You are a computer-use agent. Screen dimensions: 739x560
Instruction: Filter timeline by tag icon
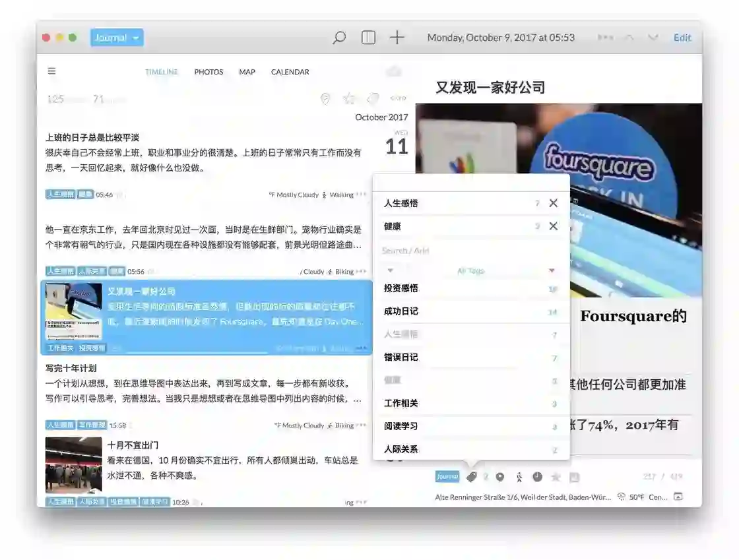[x=373, y=98]
